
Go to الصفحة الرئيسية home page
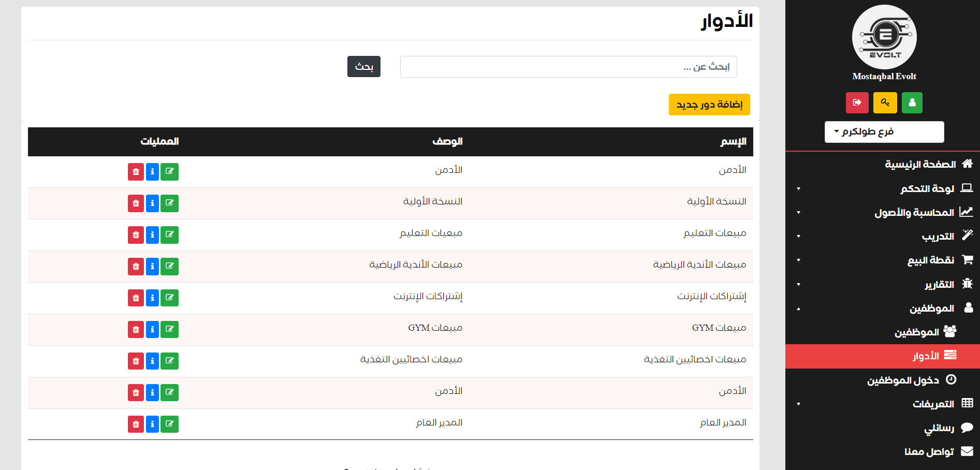(920, 164)
